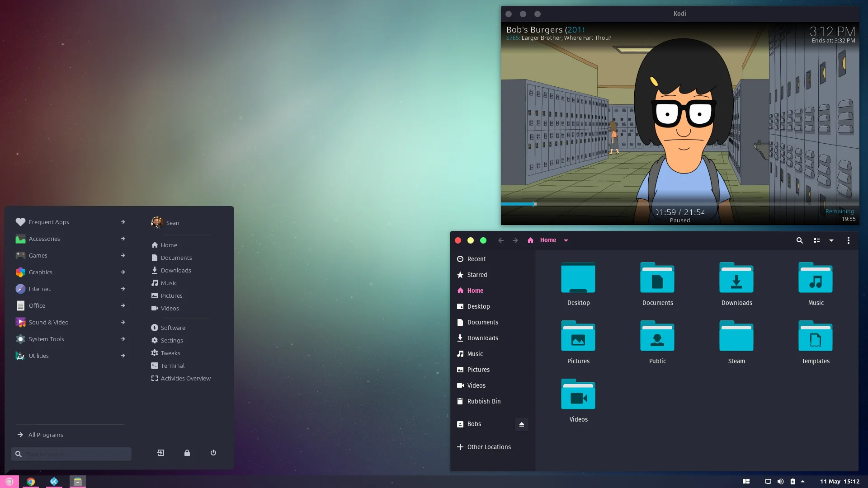Expand the system tray arrow in the panel
868x488 pixels.
(x=803, y=482)
